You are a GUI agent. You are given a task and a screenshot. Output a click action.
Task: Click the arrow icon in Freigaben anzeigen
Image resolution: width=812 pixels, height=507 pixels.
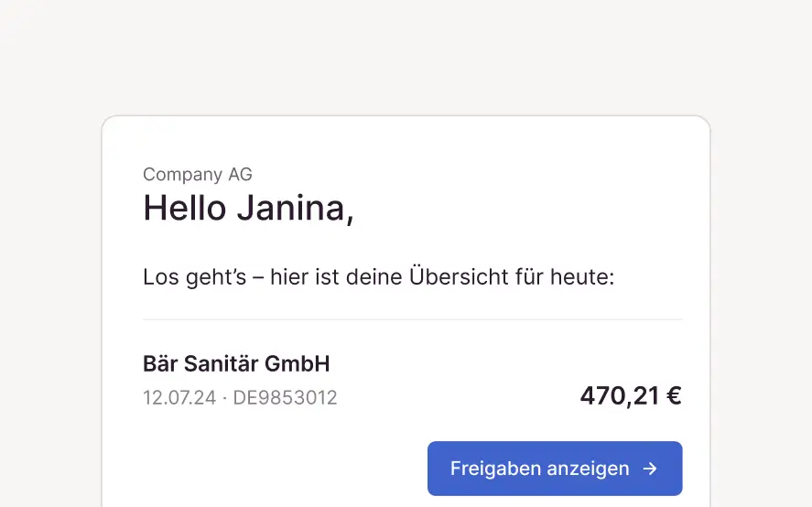point(650,469)
